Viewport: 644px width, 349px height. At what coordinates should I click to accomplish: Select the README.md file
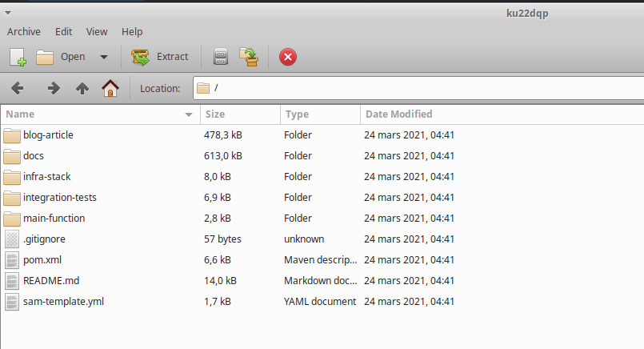pos(51,281)
